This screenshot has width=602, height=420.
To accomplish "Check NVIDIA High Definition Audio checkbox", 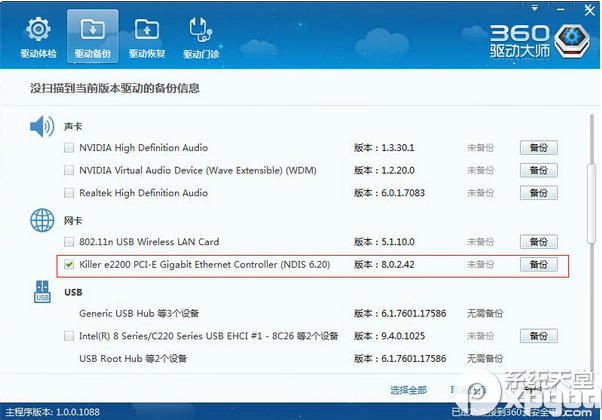I will coord(69,148).
